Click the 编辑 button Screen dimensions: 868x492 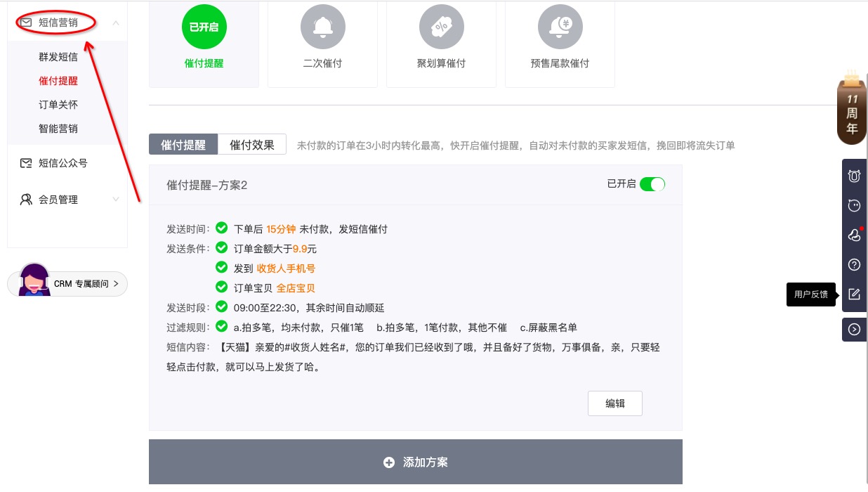[614, 403]
